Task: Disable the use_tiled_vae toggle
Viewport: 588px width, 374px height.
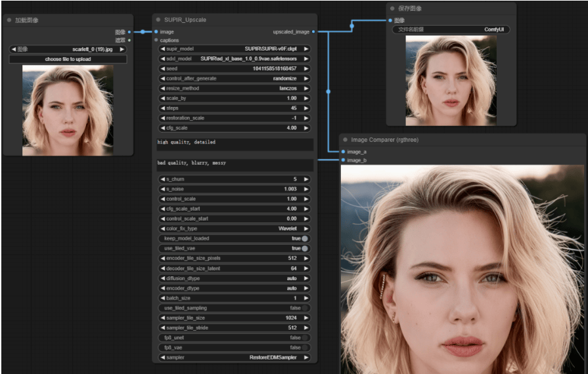Action: 305,249
